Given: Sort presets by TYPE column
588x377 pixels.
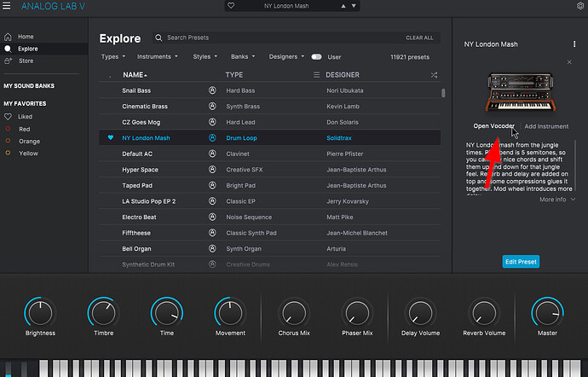Looking at the screenshot, I should (234, 75).
